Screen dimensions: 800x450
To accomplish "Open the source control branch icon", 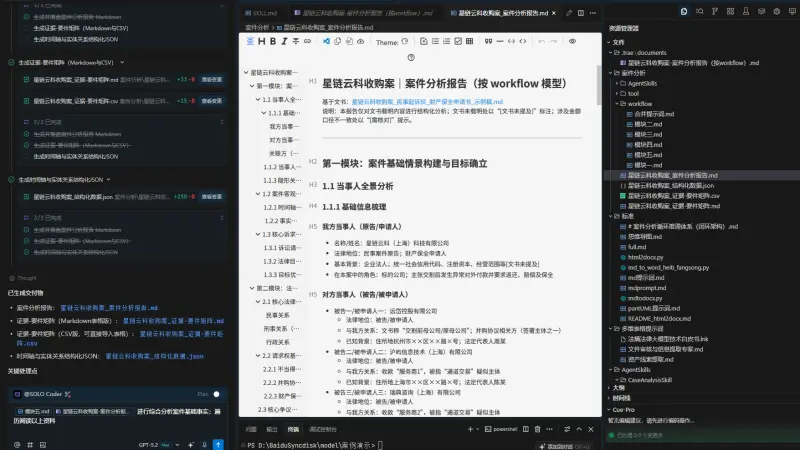I will pyautogui.click(x=715, y=11).
